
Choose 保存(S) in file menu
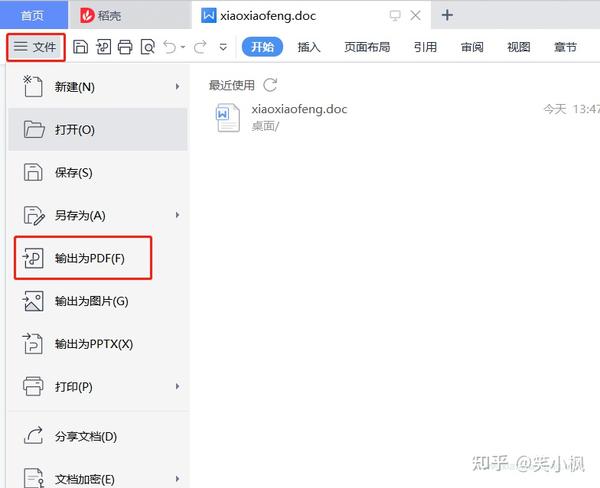tap(98, 172)
